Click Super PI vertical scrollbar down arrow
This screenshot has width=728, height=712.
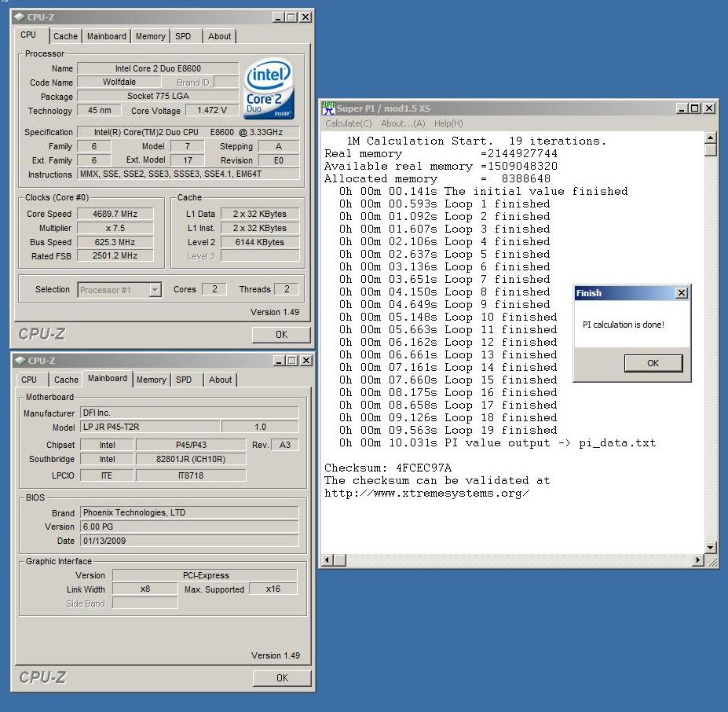coord(711,548)
